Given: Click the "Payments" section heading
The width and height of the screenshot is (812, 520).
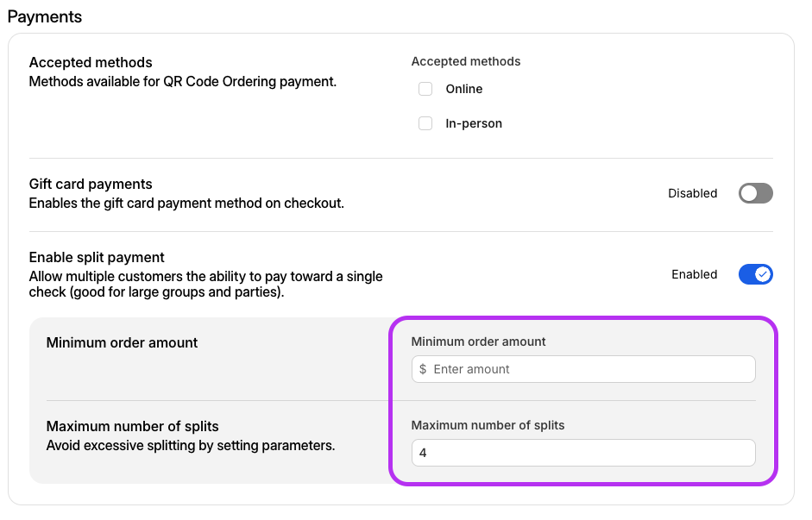Looking at the screenshot, I should point(45,16).
